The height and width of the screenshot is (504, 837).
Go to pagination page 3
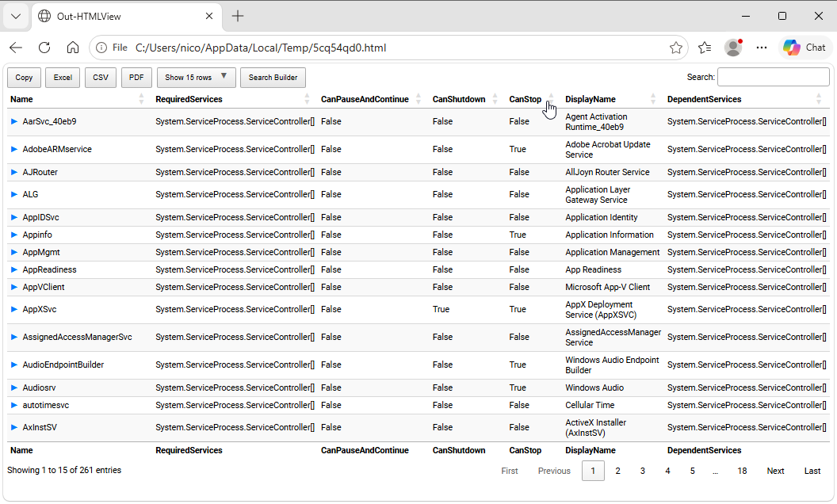[643, 471]
